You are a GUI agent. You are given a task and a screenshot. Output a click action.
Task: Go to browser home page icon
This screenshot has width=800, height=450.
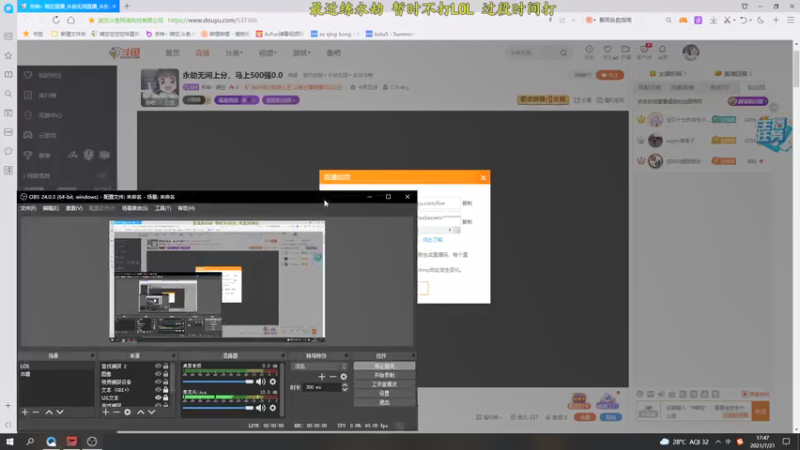(71, 20)
